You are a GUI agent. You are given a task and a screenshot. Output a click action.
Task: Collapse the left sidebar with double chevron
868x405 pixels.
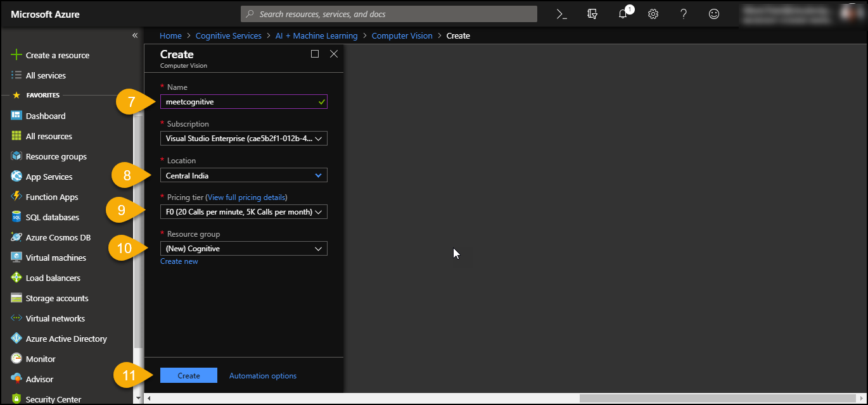click(x=135, y=35)
